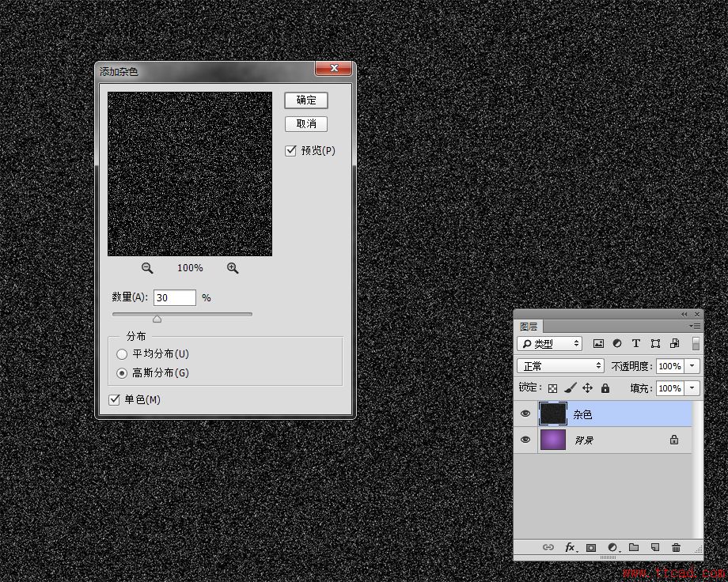728x582 pixels.
Task: Add a layer mask to the selected layer
Action: coord(591,547)
